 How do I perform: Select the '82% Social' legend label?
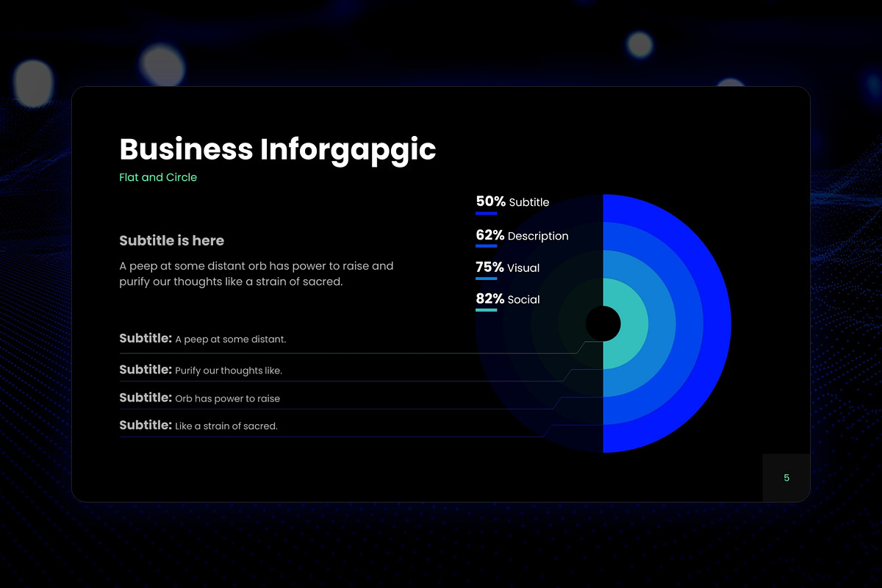[507, 299]
